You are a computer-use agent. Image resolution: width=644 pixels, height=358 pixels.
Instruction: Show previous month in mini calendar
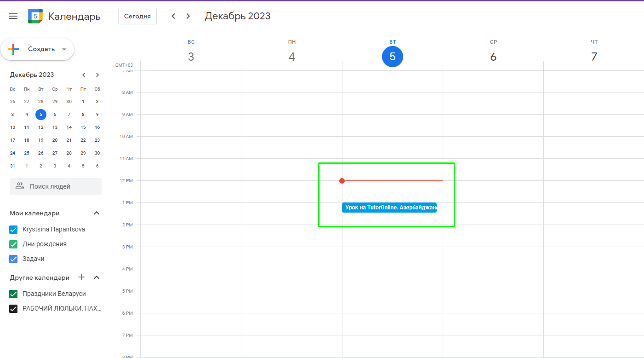point(84,75)
